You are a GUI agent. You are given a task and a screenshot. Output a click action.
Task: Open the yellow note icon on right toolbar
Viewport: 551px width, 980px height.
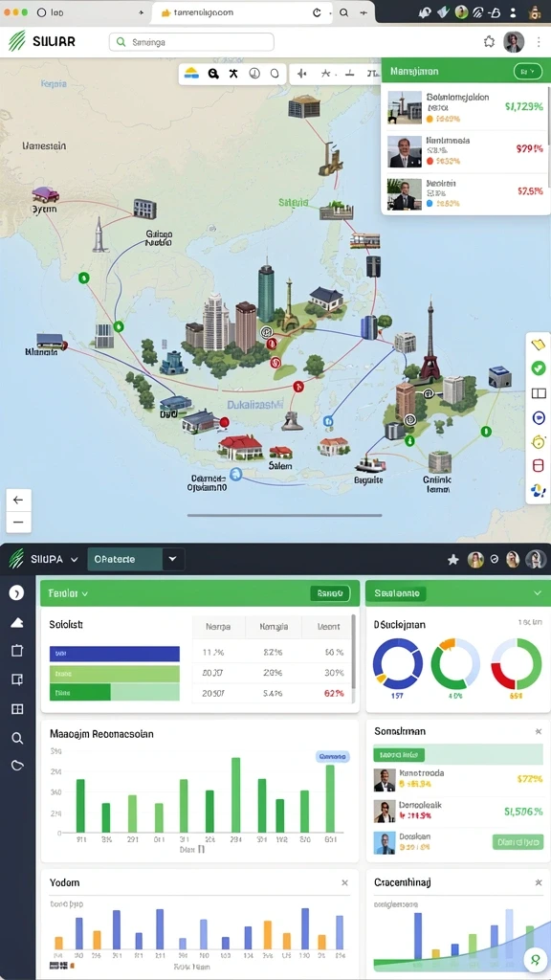[x=538, y=344]
